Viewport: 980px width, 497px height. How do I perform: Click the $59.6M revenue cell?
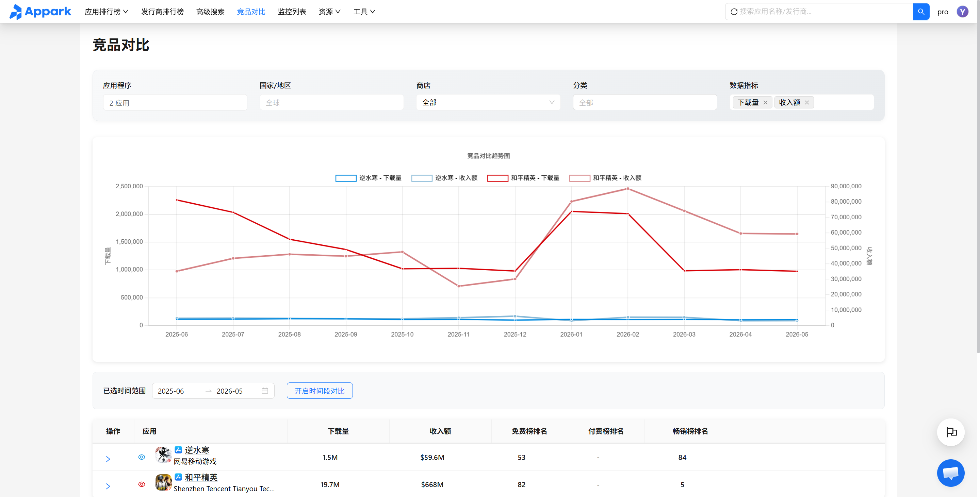432,457
